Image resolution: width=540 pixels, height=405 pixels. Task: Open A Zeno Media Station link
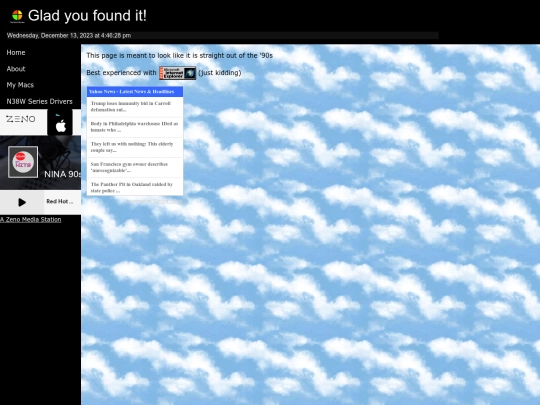coord(30,219)
